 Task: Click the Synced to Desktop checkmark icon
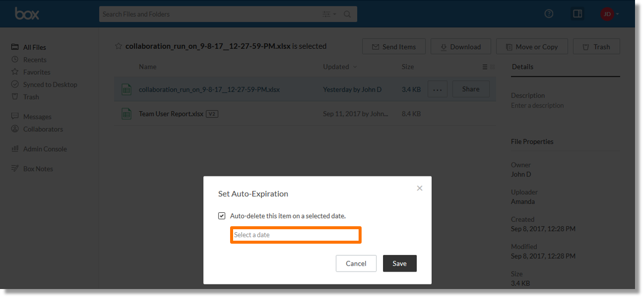click(15, 84)
